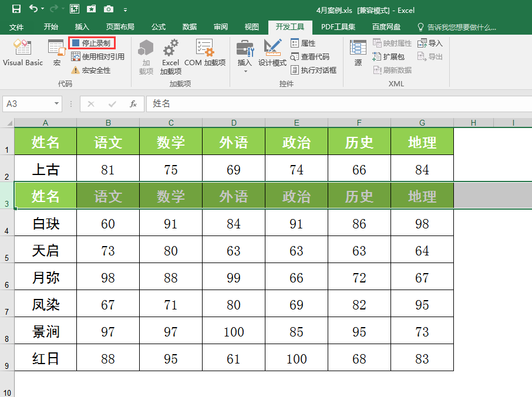532x397 pixels.
Task: Open the Visual Basic editor
Action: (23, 53)
